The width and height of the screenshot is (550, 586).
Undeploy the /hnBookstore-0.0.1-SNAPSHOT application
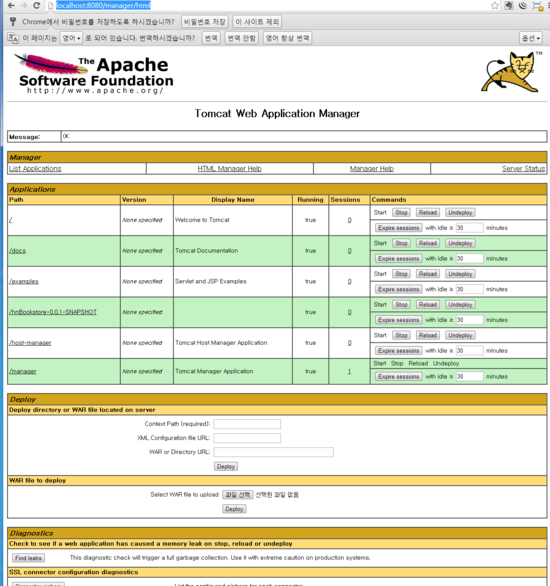pyautogui.click(x=460, y=304)
